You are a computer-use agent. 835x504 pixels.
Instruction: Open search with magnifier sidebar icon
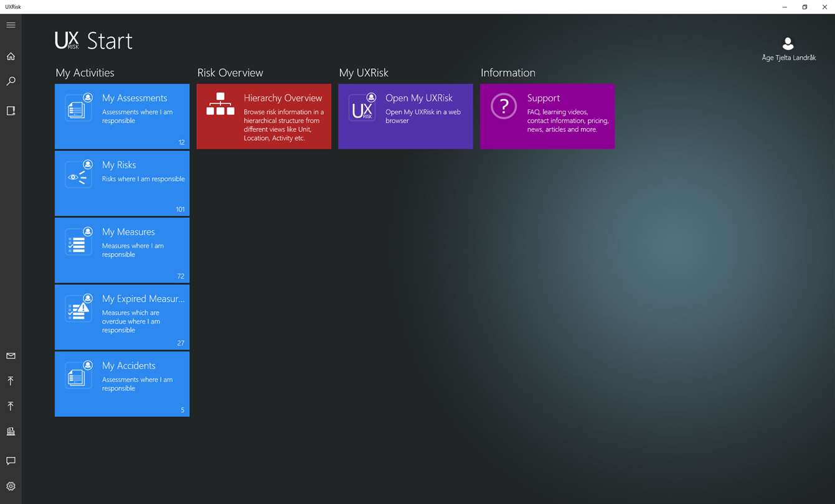[11, 82]
